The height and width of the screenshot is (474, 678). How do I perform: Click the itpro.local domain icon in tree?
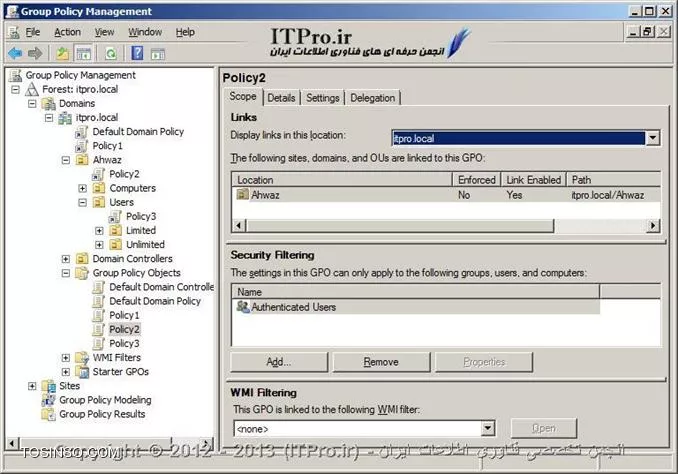pos(65,118)
